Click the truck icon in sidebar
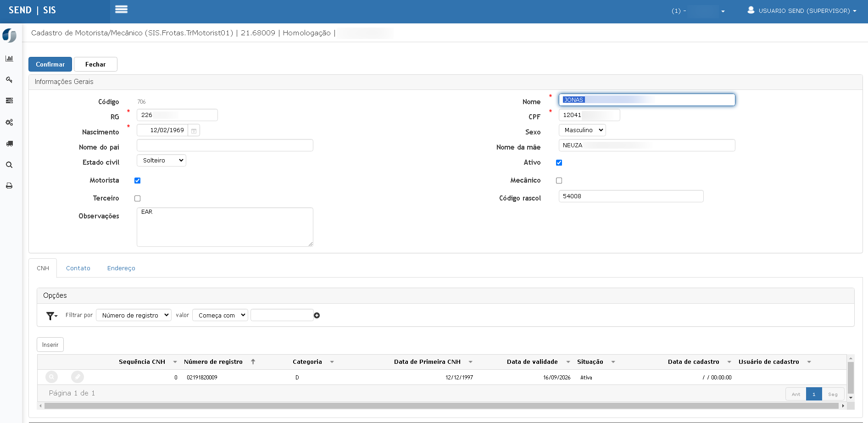The image size is (868, 423). [9, 144]
